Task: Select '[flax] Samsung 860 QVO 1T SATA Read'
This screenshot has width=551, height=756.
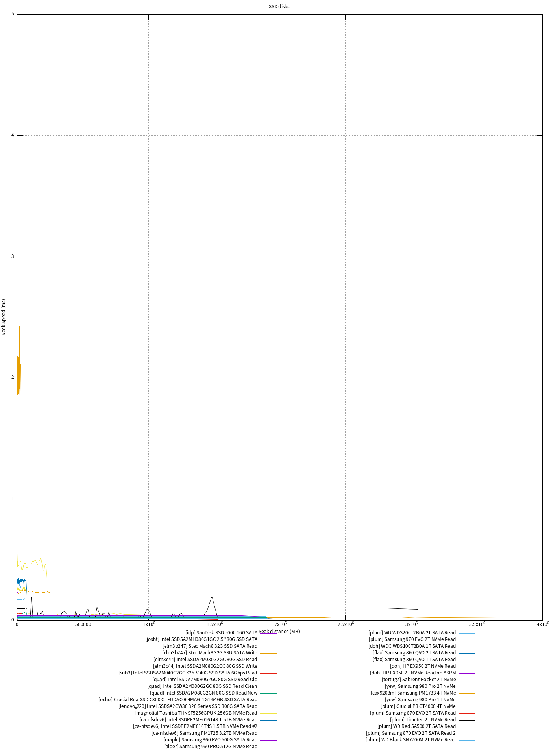Action: (x=414, y=660)
